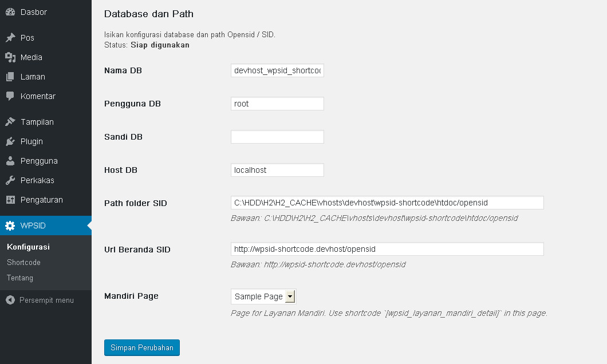607x364 pixels.
Task: Click the Pos pushpin icon
Action: click(10, 38)
